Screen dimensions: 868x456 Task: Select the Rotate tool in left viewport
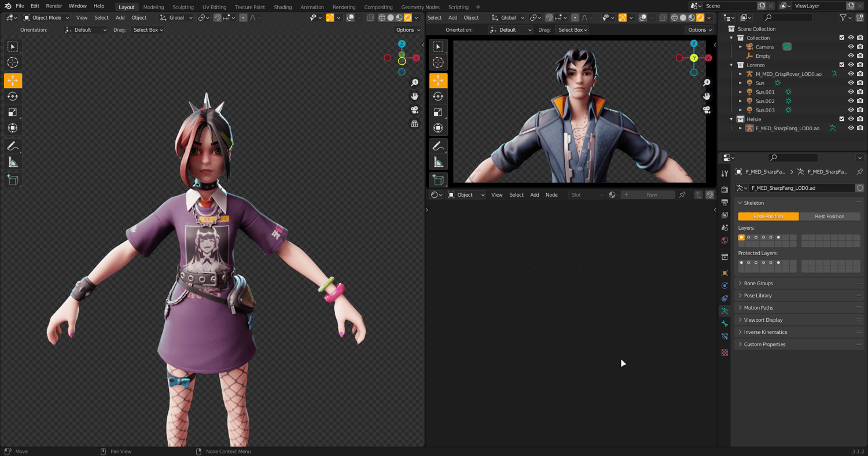tap(13, 96)
